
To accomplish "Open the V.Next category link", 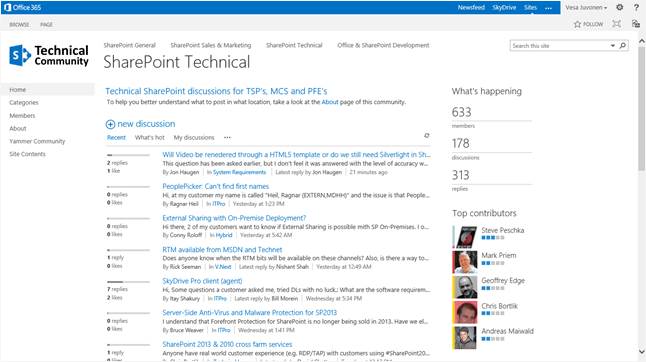I will tap(223, 267).
